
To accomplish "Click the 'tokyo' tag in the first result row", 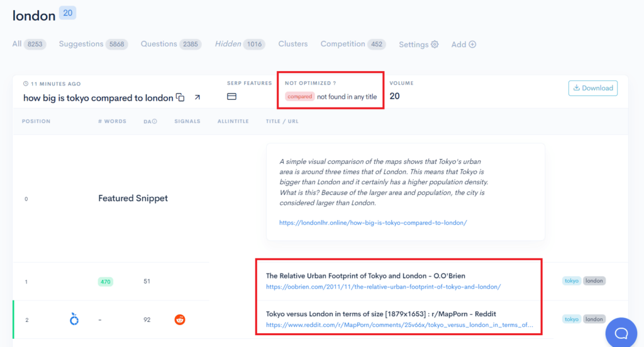I will [x=572, y=281].
